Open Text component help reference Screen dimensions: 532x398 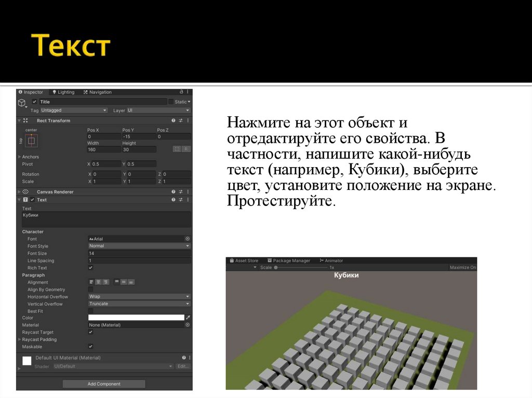(174, 200)
